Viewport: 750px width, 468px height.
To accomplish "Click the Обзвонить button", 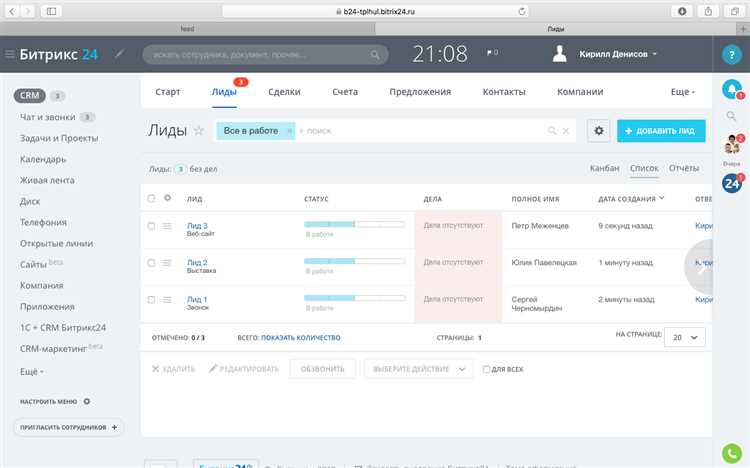I will (322, 369).
